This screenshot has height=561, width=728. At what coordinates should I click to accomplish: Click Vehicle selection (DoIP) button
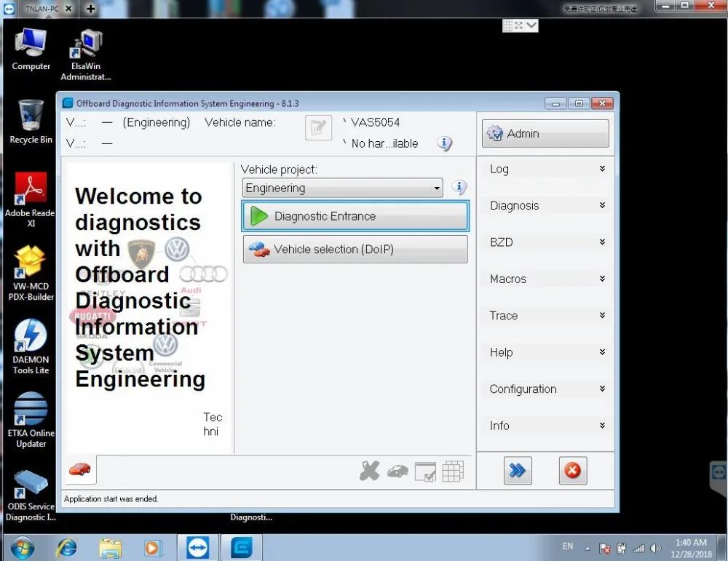(355, 249)
